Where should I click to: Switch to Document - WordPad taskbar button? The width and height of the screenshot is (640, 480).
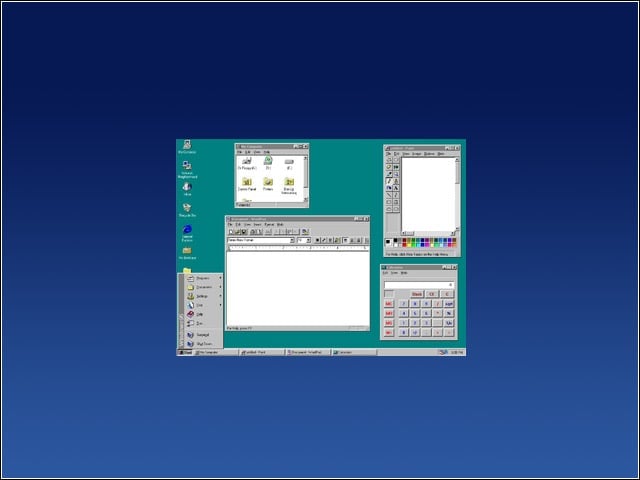tap(307, 352)
